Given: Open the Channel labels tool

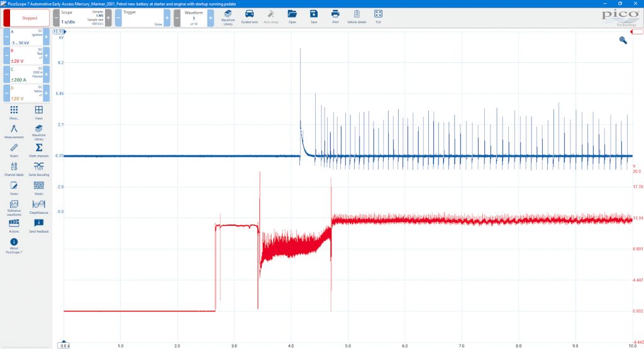Looking at the screenshot, I should tap(14, 169).
